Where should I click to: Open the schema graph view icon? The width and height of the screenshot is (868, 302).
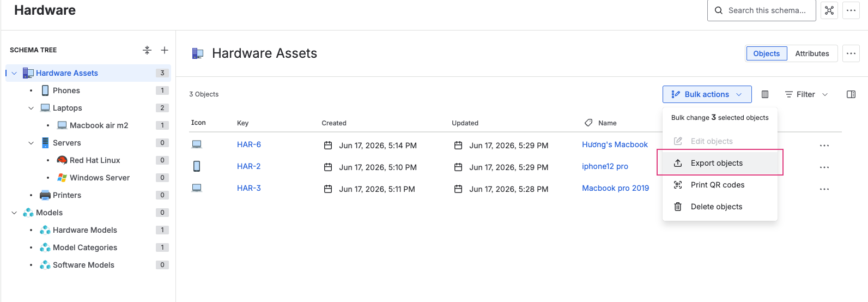(x=829, y=10)
